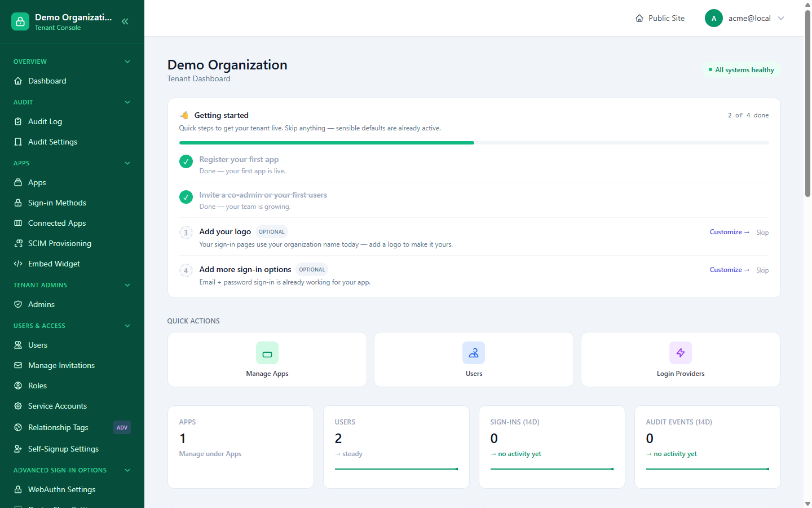
Task: Open the acme@local account dropdown arrow
Action: pos(781,18)
